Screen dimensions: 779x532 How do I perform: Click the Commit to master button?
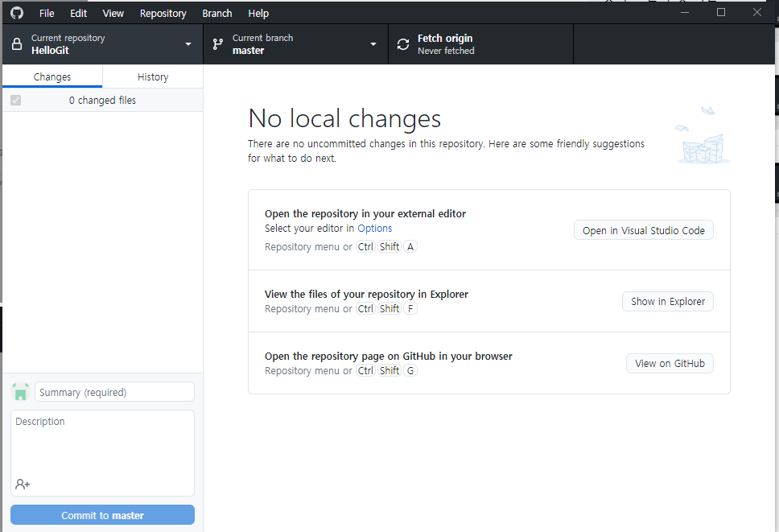(x=102, y=515)
